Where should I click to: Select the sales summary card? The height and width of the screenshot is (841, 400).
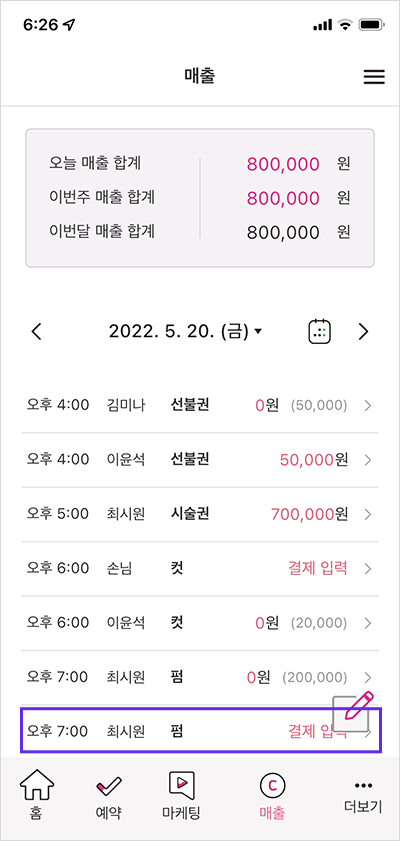(200, 198)
